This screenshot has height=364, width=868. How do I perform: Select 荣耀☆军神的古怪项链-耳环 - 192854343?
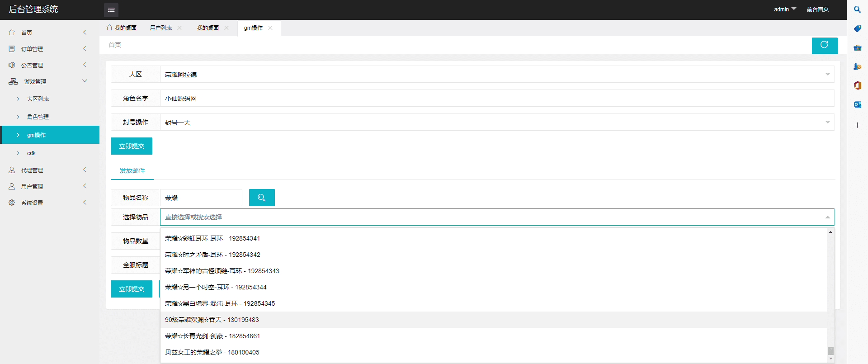point(494,271)
